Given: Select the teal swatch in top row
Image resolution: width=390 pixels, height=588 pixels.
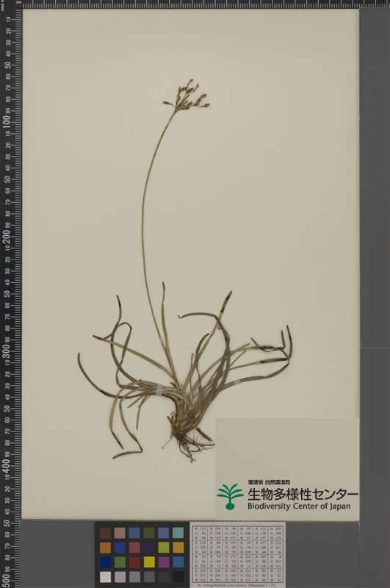Looking at the screenshot, I should point(178,533).
